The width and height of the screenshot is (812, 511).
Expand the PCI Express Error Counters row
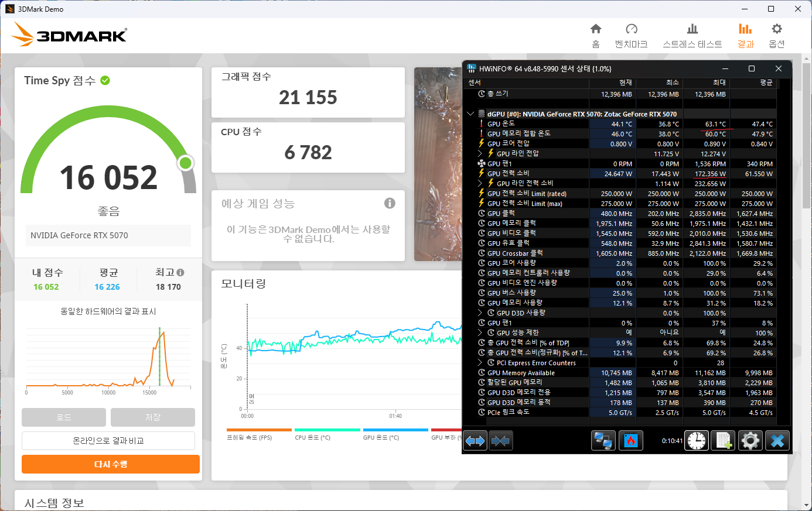click(x=480, y=363)
